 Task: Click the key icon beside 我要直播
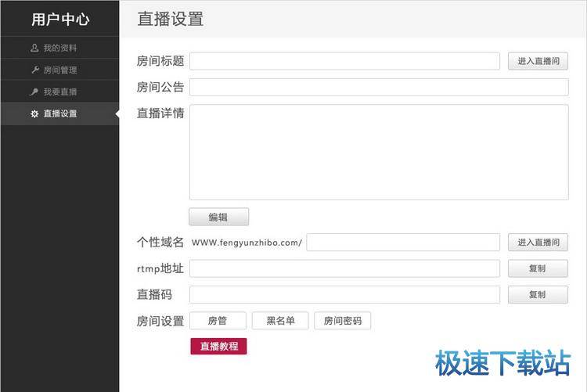click(34, 92)
